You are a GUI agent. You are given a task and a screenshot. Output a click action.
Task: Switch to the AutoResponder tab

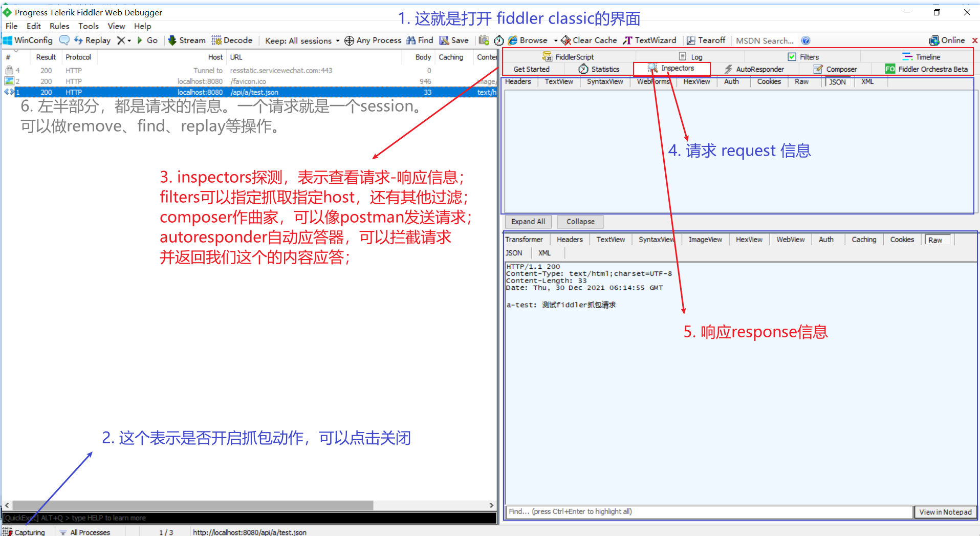pos(754,69)
